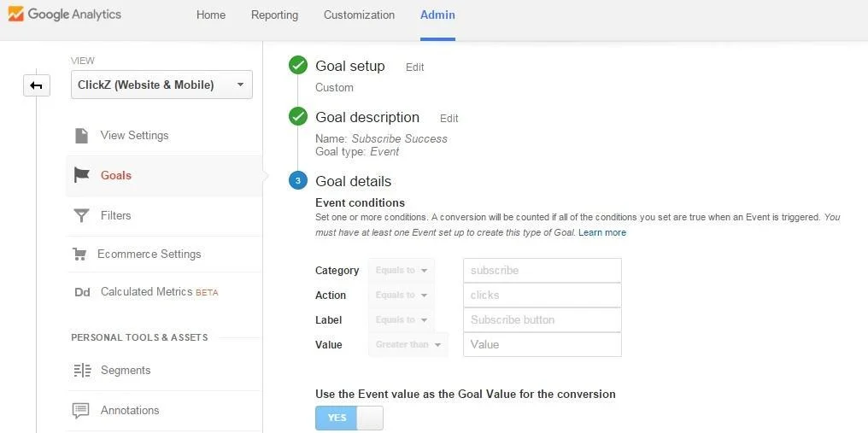Click the Filters funnel icon
The image size is (868, 433).
coord(81,216)
